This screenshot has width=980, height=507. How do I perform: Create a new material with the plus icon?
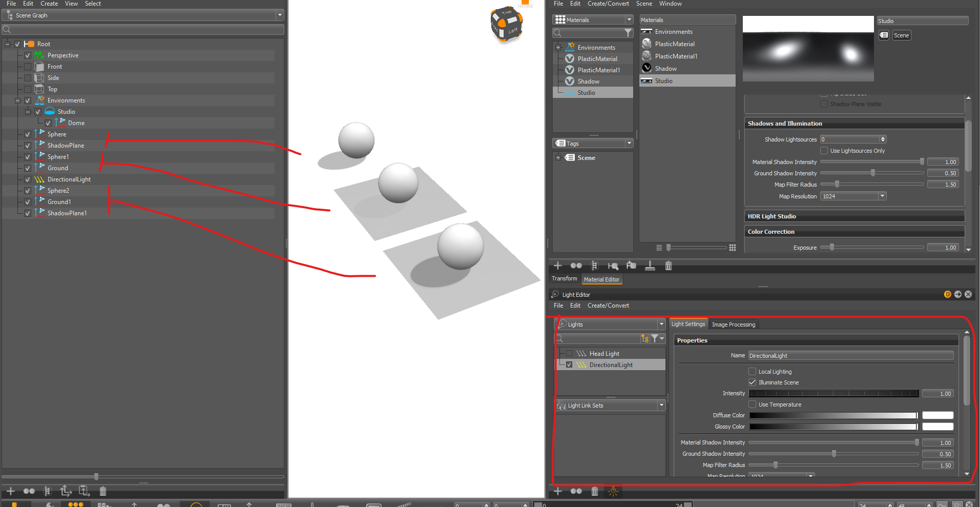[557, 266]
